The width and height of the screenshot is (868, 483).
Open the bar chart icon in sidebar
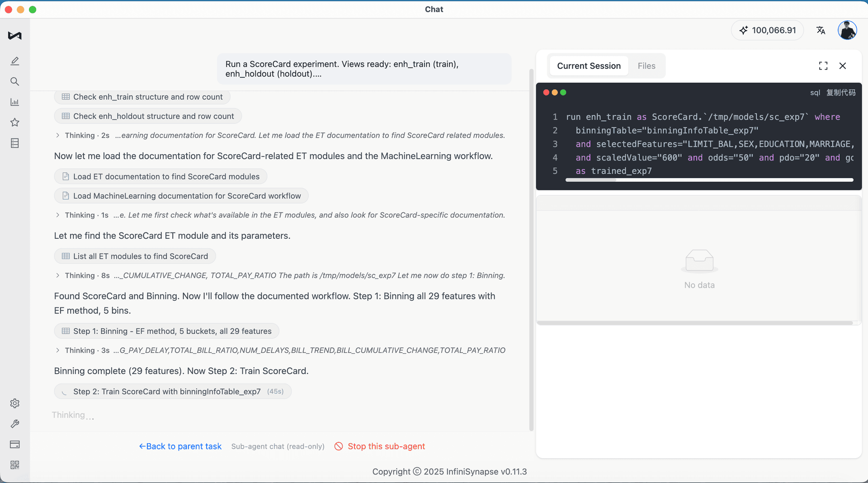pos(15,102)
